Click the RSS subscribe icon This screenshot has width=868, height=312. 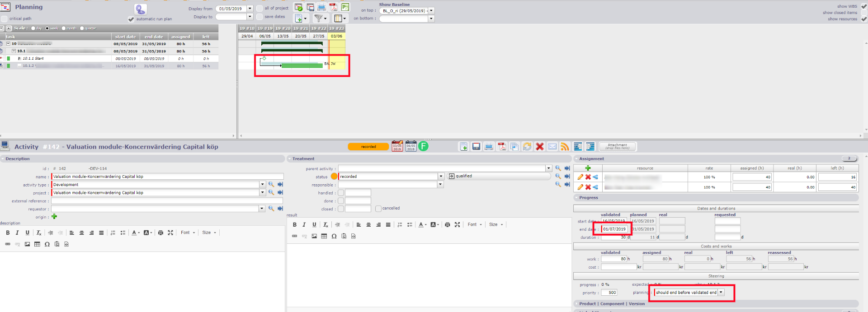(565, 147)
